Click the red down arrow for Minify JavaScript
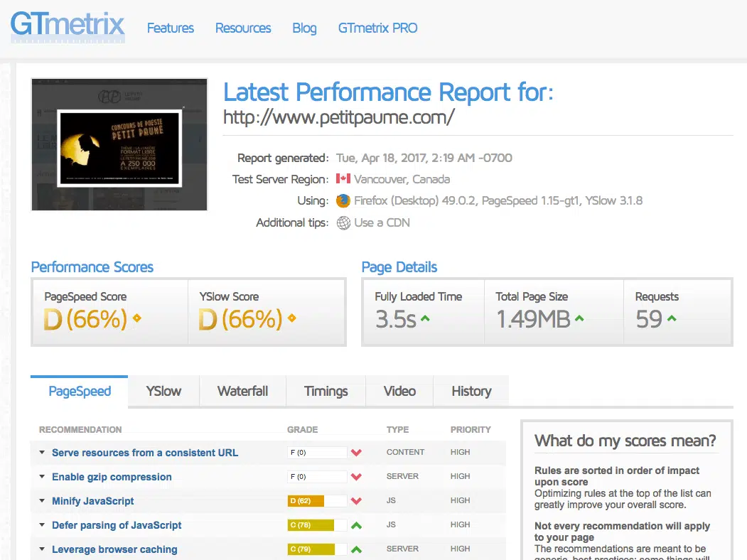Screen dimensions: 747x560 click(356, 502)
